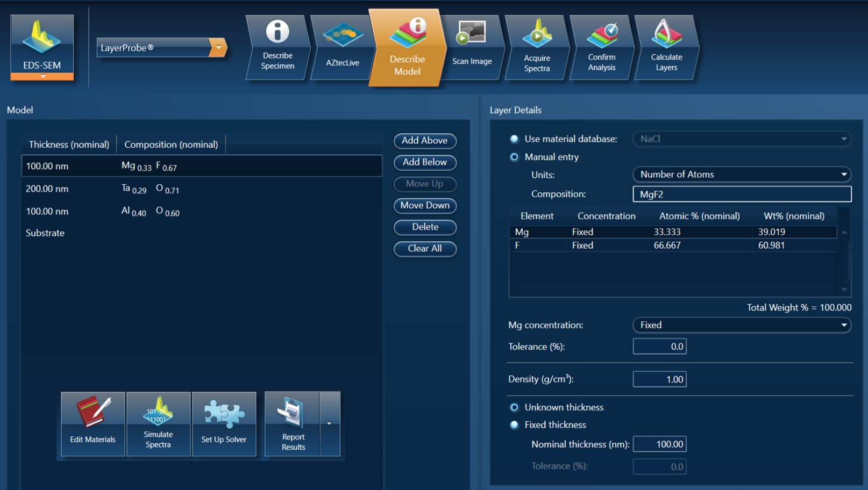This screenshot has height=490, width=868.
Task: Click the Concentration column header
Action: 606,216
